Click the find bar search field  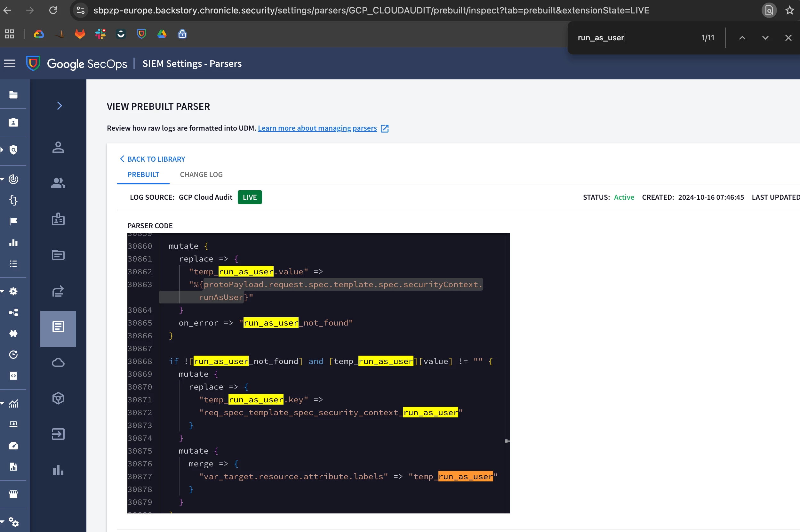coord(634,38)
